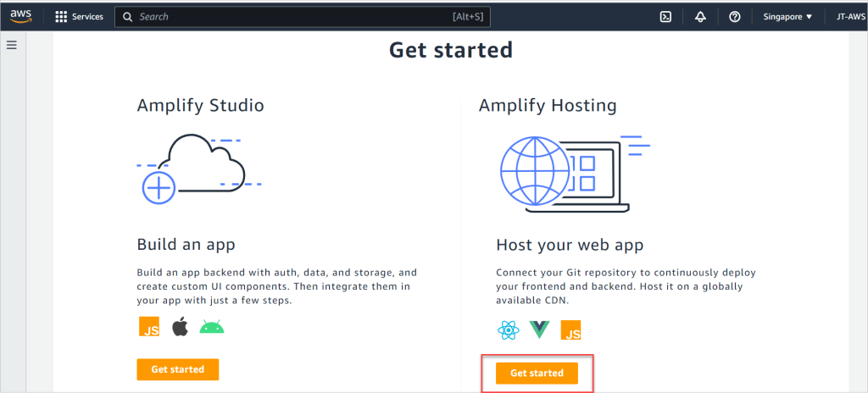The height and width of the screenshot is (393, 868).
Task: Click the Amplify Studio cloud illustration
Action: (x=198, y=169)
